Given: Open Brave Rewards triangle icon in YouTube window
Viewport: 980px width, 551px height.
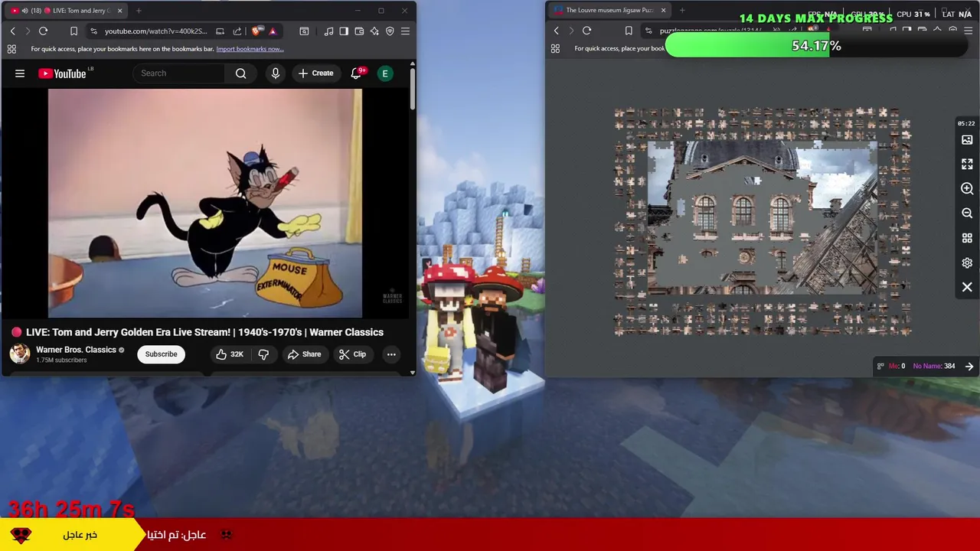Looking at the screenshot, I should point(273,31).
